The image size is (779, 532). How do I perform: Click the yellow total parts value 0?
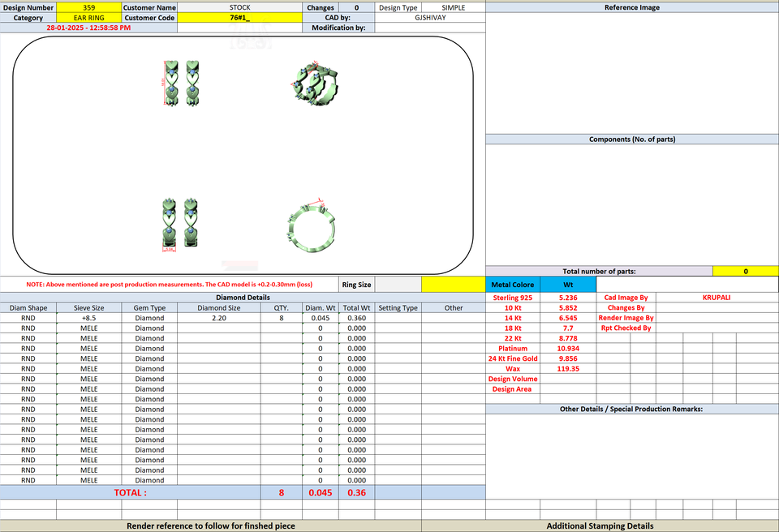coord(746,271)
